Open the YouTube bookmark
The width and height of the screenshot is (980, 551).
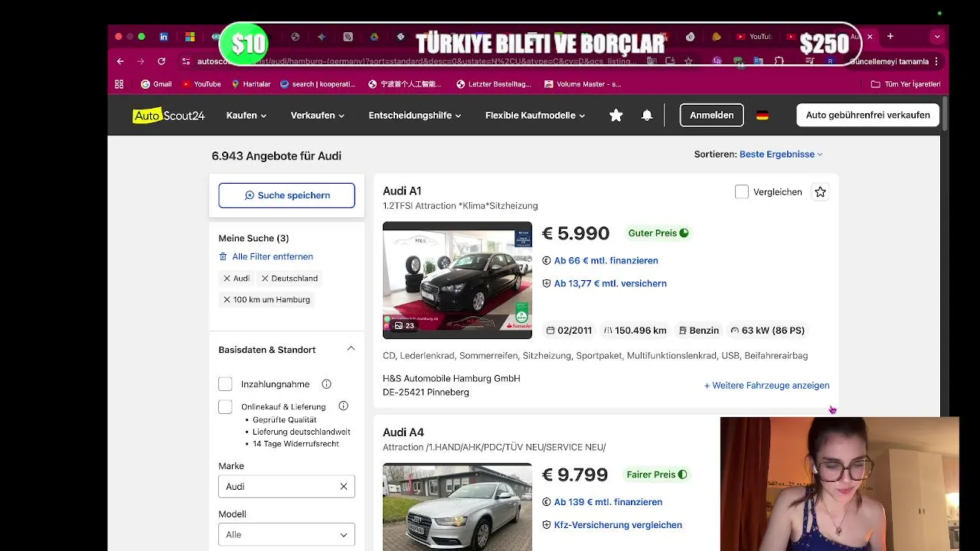201,84
